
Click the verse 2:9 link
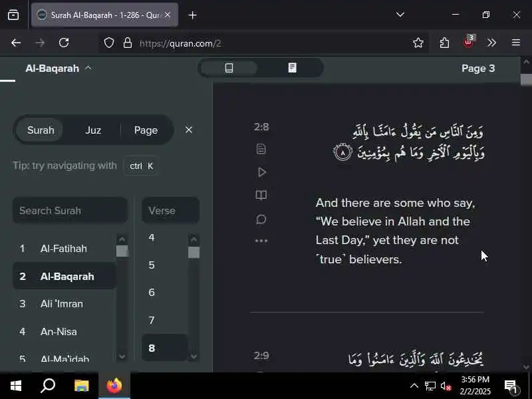point(261,356)
